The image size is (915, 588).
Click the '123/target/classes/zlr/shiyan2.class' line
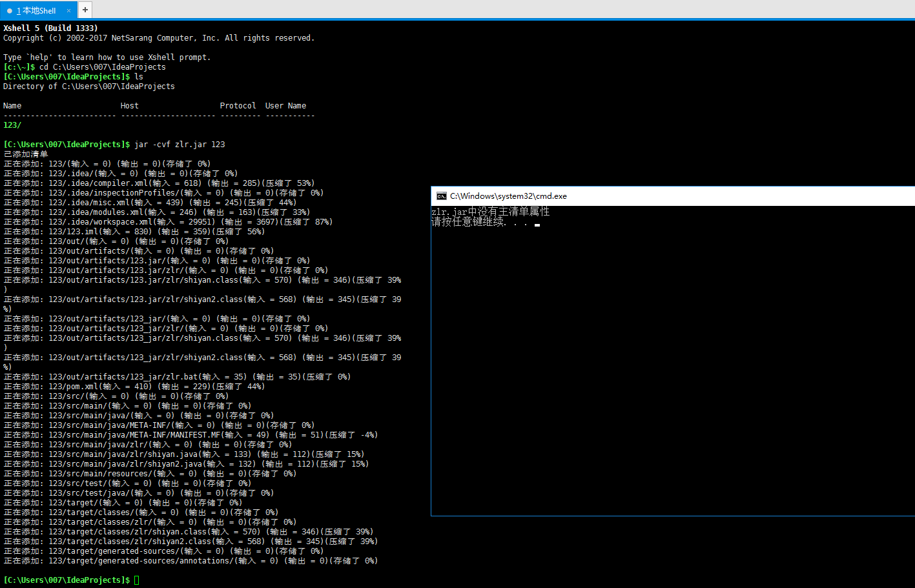point(190,542)
